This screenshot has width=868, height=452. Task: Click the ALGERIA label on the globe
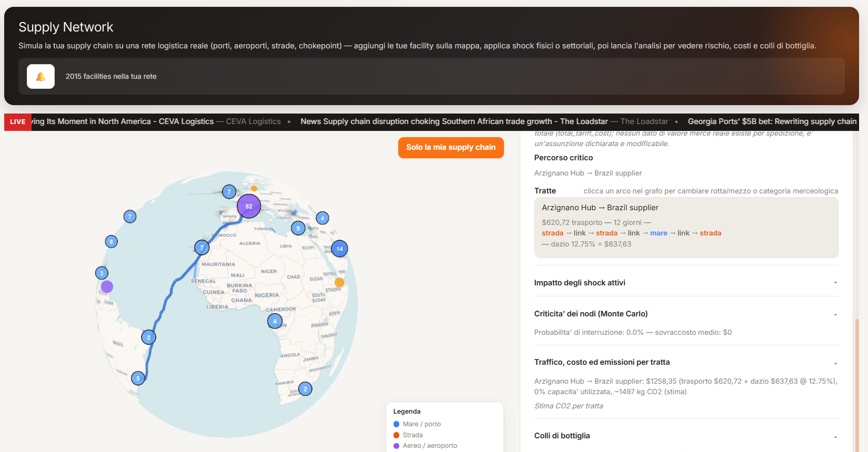[249, 243]
